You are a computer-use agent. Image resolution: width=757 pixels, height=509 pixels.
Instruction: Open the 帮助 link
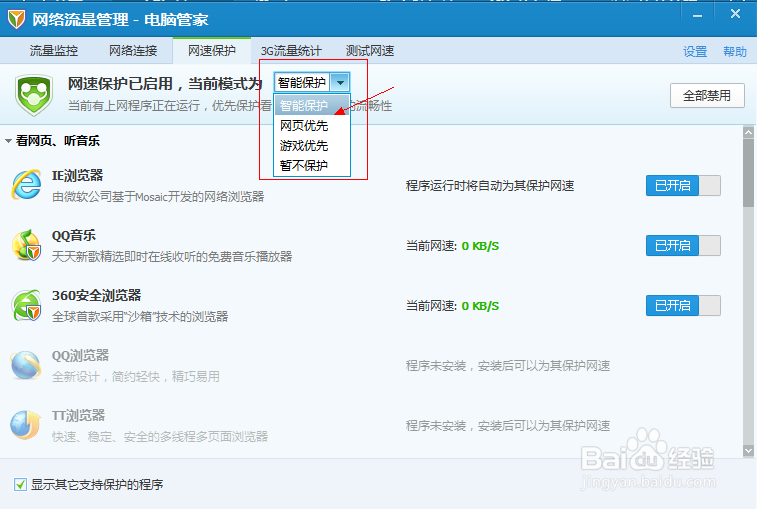pos(735,51)
